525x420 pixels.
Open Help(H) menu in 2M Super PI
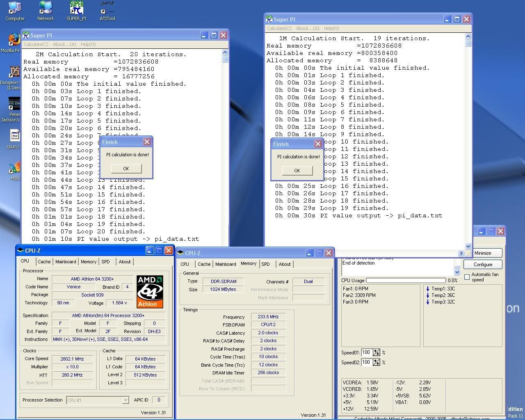88,44
